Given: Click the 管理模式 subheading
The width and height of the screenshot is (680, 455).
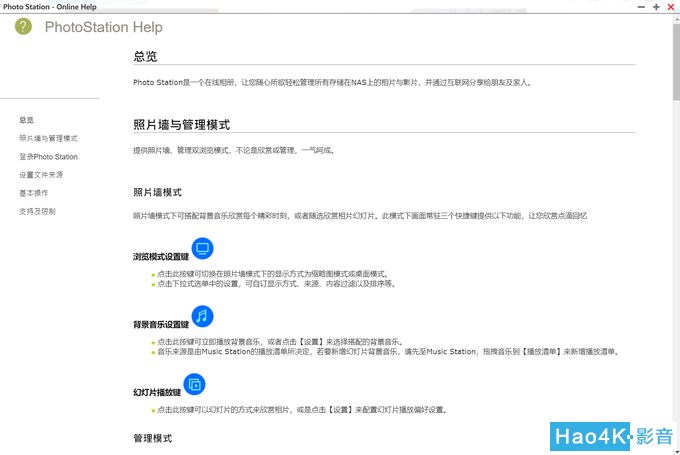Looking at the screenshot, I should 153,439.
